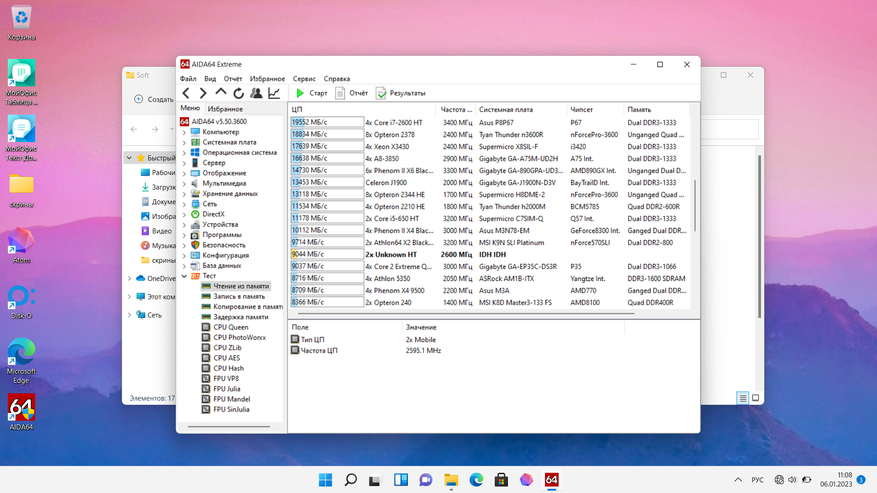Open the Сервис menu
877x493 pixels.
coord(304,79)
